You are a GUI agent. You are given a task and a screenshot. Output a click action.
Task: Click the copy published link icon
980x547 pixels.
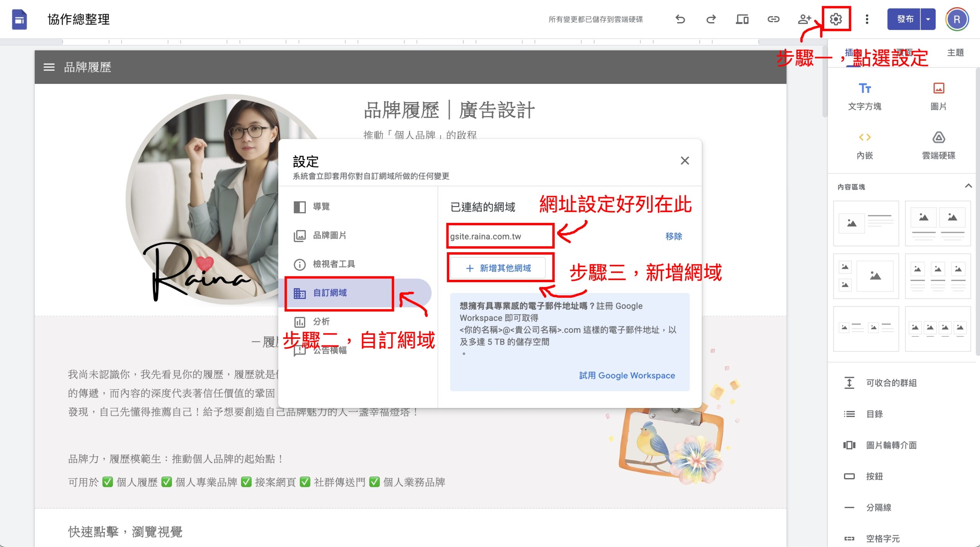(x=773, y=19)
